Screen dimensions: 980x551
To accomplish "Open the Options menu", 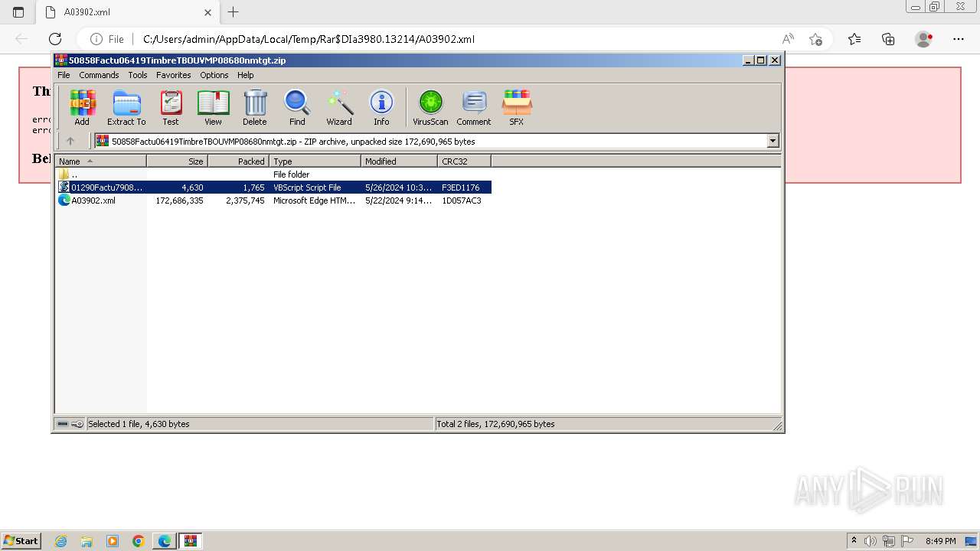I will (214, 75).
